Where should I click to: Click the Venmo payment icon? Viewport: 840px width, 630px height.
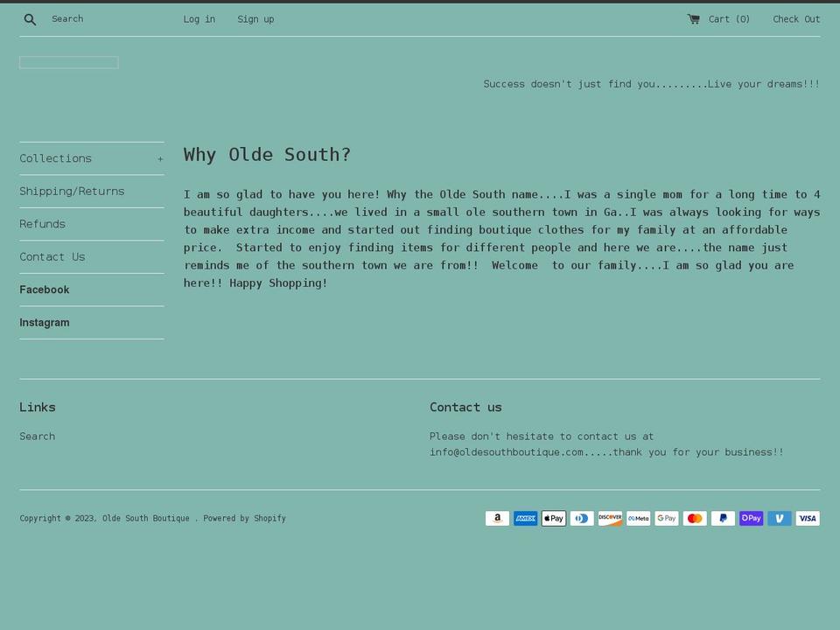click(x=780, y=518)
